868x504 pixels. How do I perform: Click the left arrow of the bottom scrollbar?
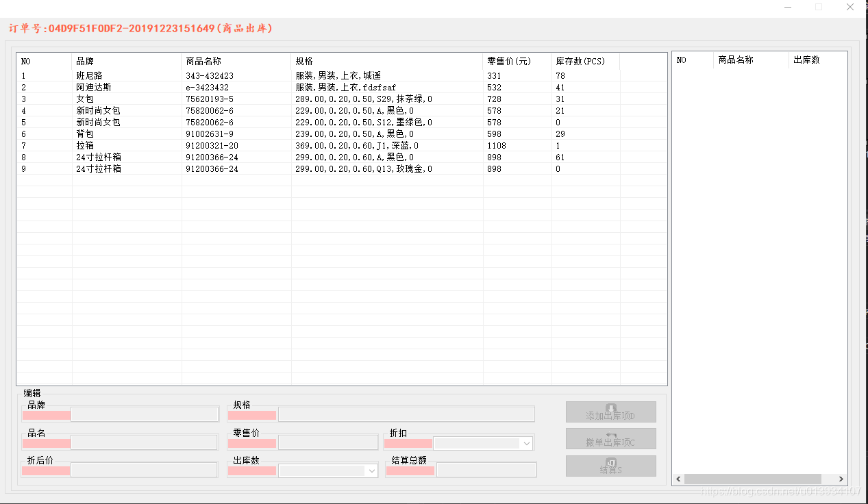678,479
